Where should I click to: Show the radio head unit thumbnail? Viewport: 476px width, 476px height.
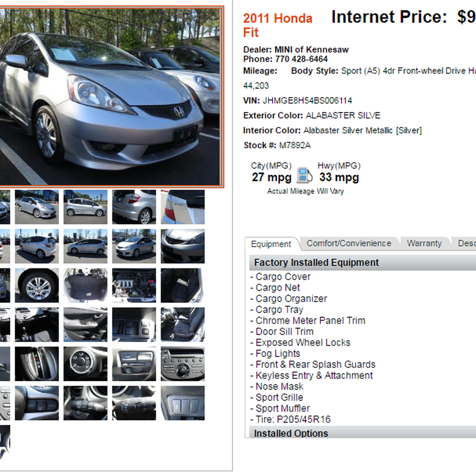point(182,364)
